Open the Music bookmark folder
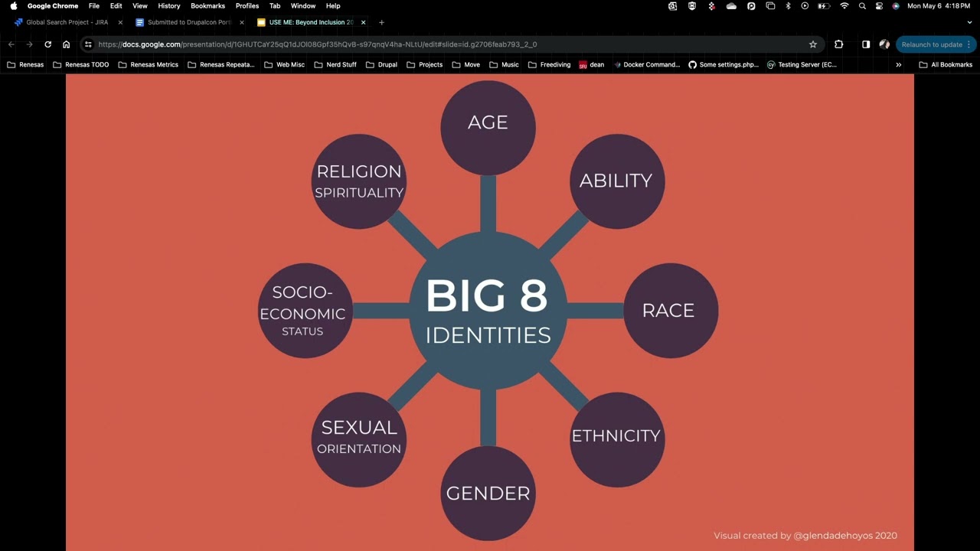 pyautogui.click(x=504, y=65)
